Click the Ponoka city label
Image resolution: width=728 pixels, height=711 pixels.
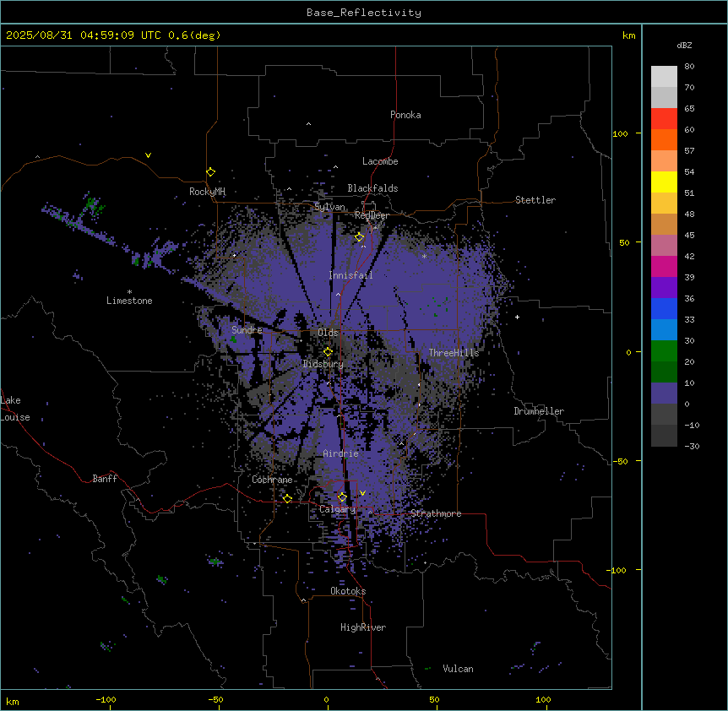tap(405, 115)
